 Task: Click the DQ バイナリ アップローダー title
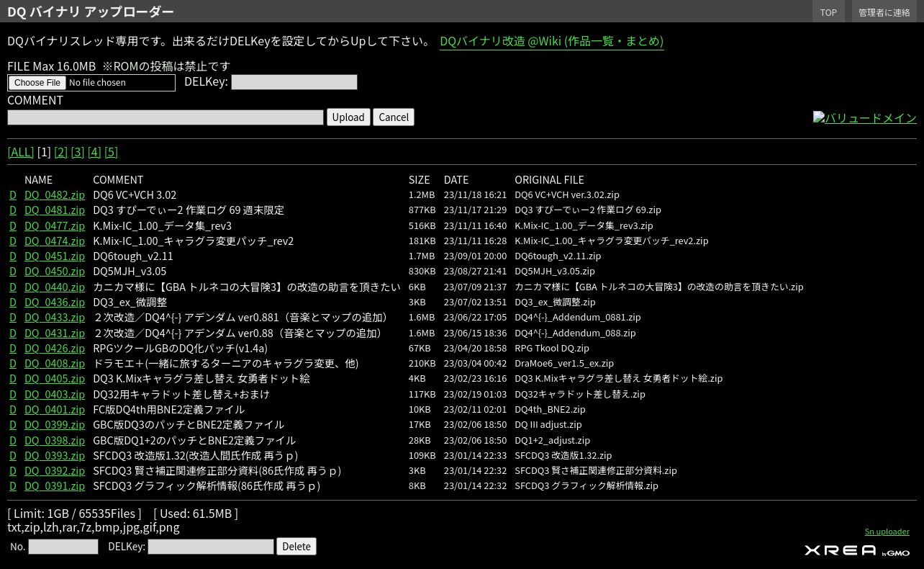pos(91,12)
